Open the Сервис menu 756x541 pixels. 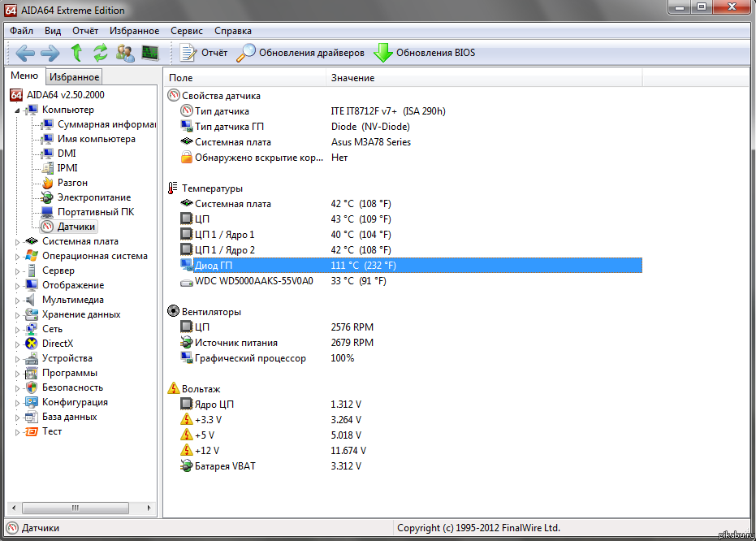click(187, 31)
